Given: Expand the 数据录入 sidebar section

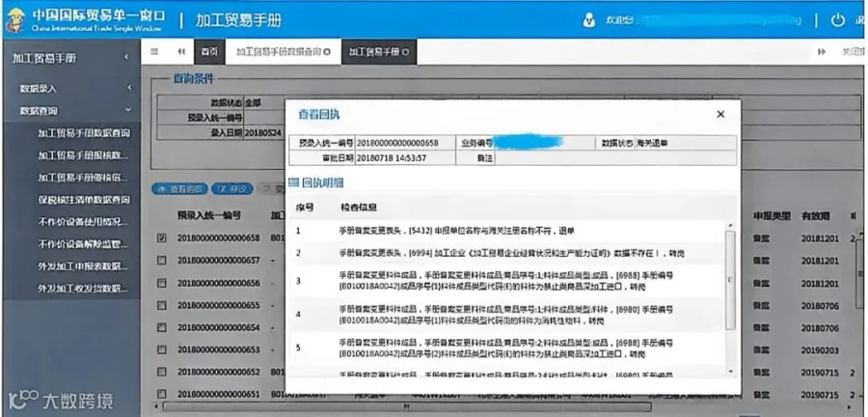Looking at the screenshot, I should pyautogui.click(x=72, y=88).
